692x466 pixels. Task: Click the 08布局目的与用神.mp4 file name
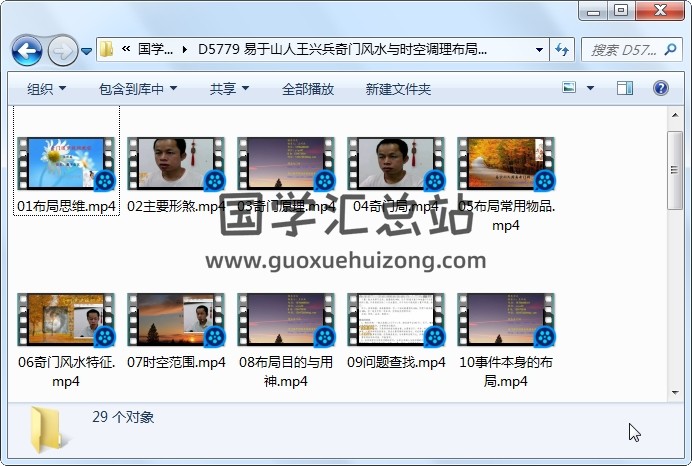click(286, 372)
